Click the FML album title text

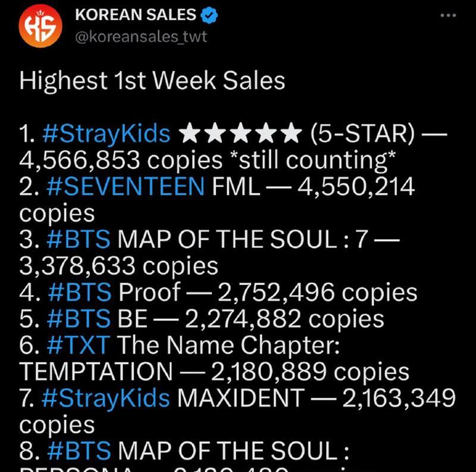coord(236,186)
